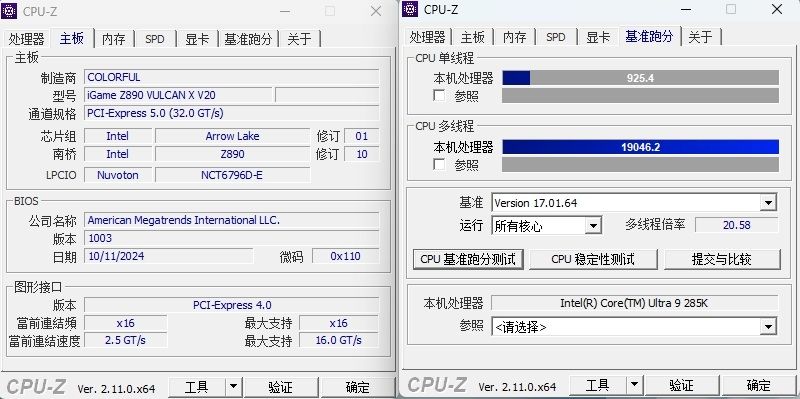
Task: Open the 运行 所有核心 dropdown
Action: 593,226
